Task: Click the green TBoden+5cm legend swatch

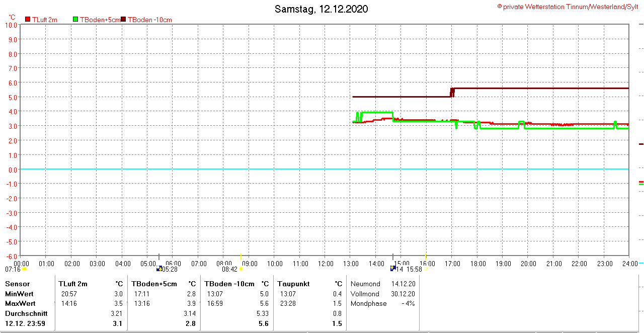Action: pyautogui.click(x=75, y=20)
